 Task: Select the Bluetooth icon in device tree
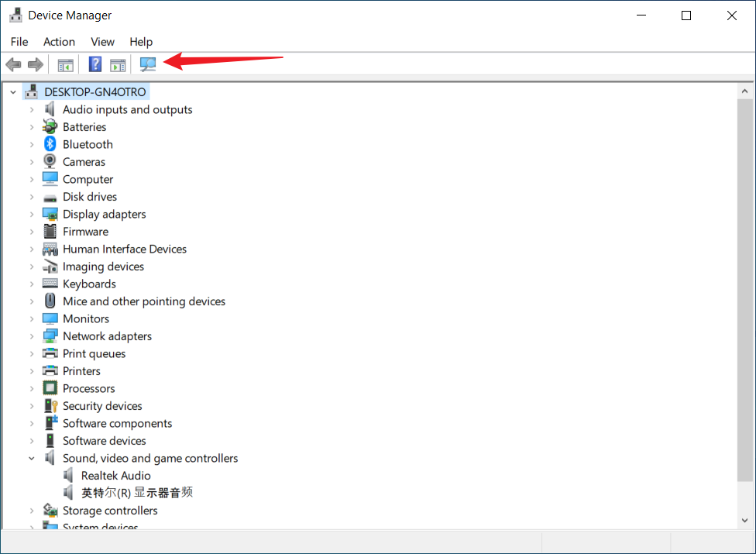coord(50,144)
